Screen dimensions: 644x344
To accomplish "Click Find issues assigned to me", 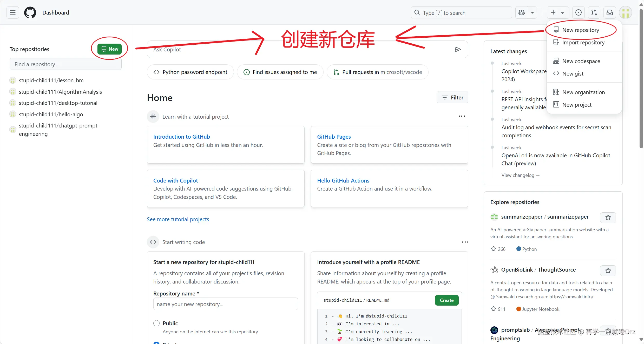I will pyautogui.click(x=280, y=72).
